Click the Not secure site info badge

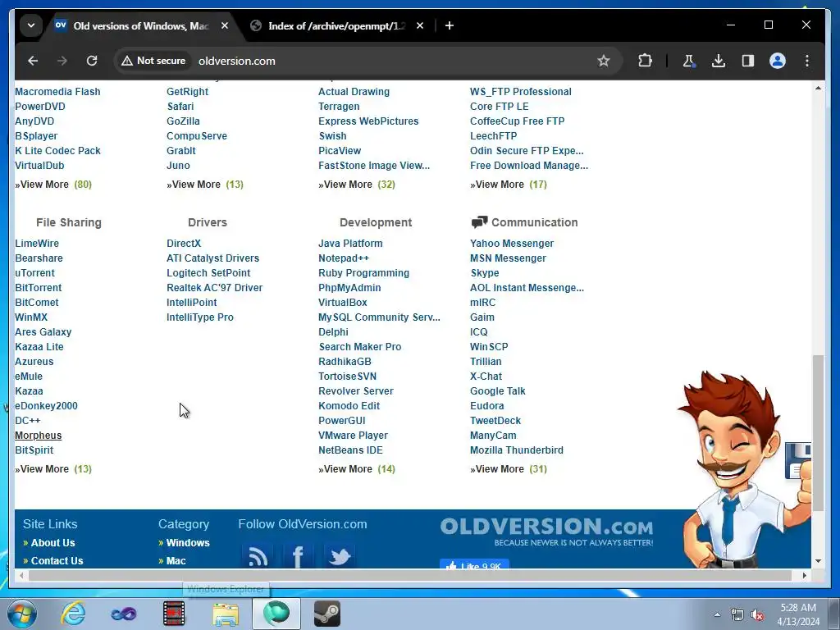pos(153,61)
